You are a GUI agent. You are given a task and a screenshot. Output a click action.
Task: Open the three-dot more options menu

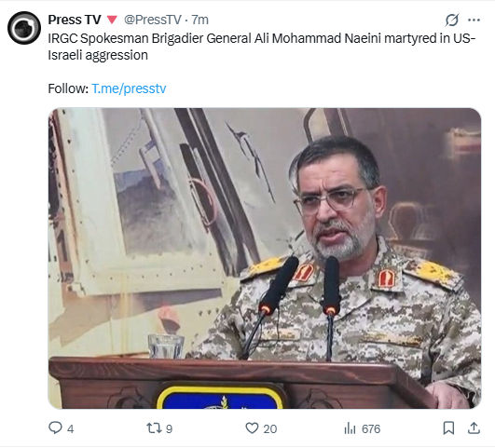(x=474, y=20)
